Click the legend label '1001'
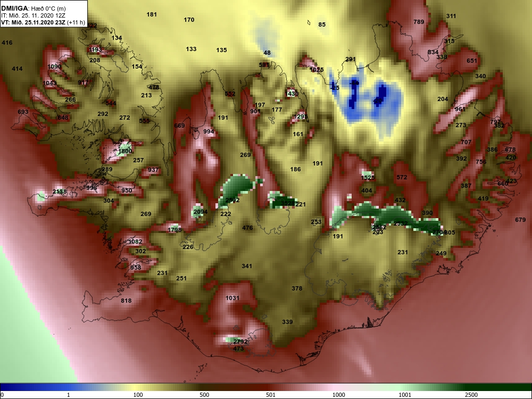Image resolution: width=532 pixels, height=399 pixels. (x=405, y=395)
